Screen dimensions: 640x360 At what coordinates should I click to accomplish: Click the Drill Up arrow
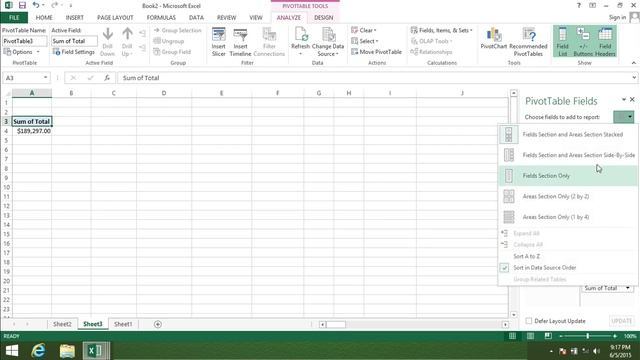pos(127,42)
